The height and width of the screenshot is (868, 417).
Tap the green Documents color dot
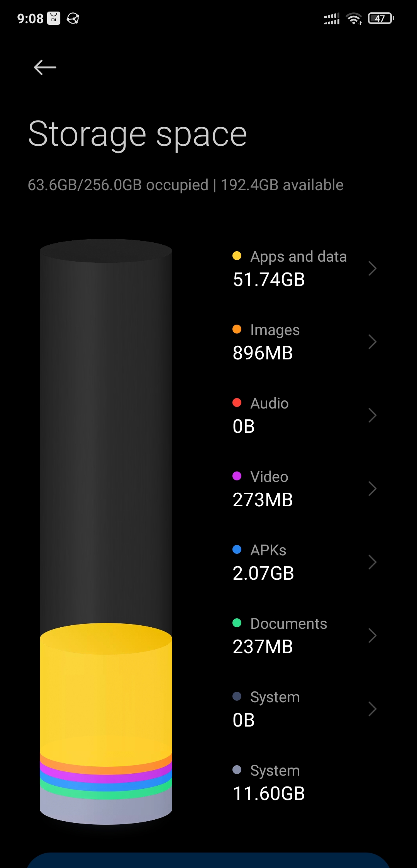(x=237, y=623)
